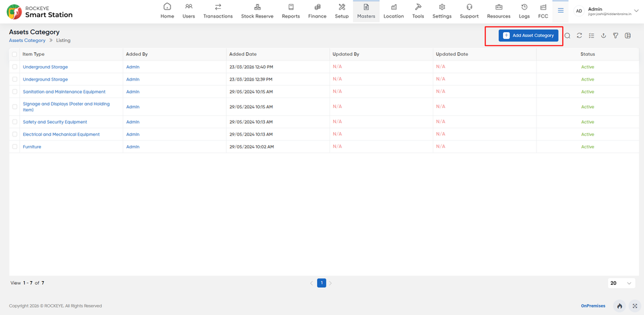Open the column layout settings icon
Image resolution: width=644 pixels, height=315 pixels.
pyautogui.click(x=628, y=36)
